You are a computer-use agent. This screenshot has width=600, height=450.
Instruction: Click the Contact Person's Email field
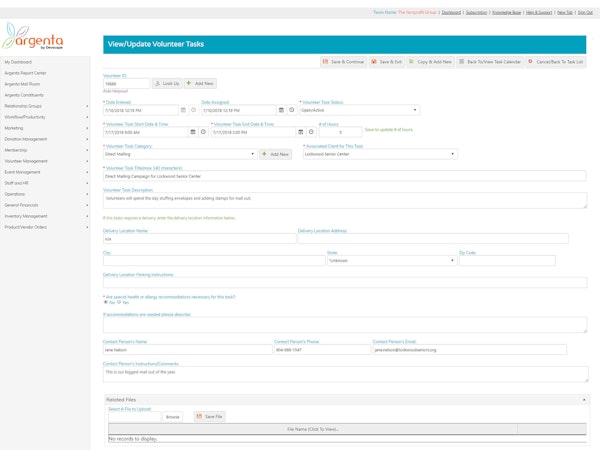click(x=470, y=350)
